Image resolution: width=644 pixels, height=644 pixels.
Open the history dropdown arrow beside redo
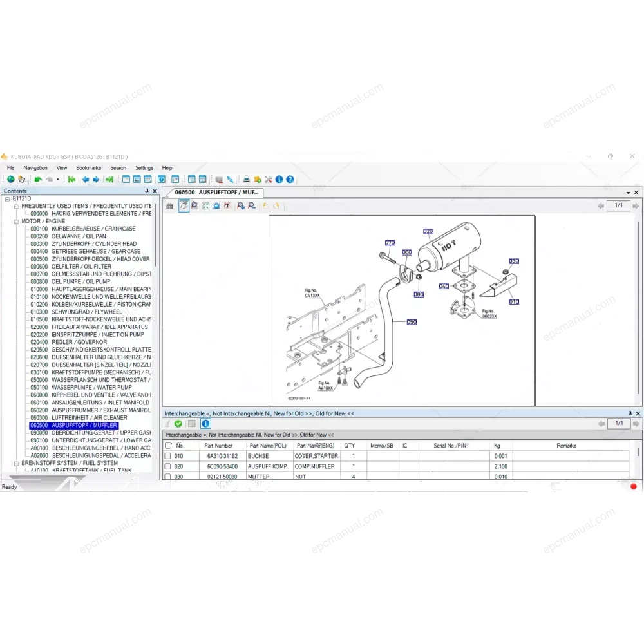[57, 180]
